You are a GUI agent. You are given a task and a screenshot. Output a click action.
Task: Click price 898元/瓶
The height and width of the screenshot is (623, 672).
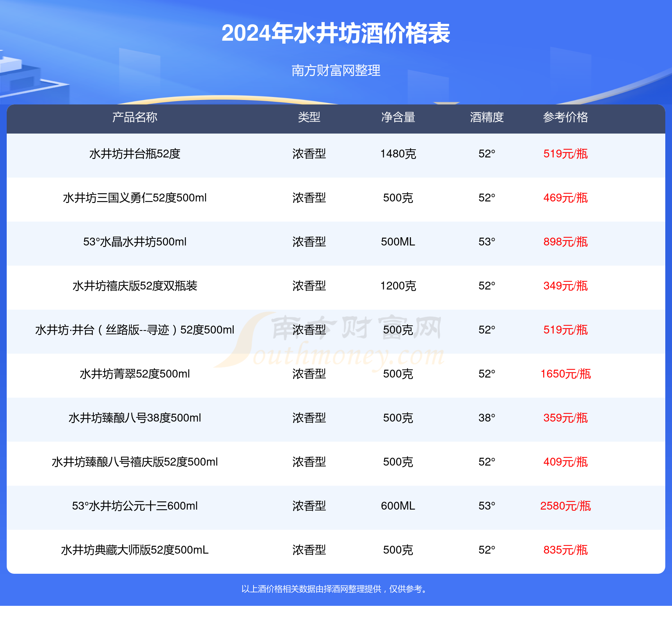pos(566,242)
